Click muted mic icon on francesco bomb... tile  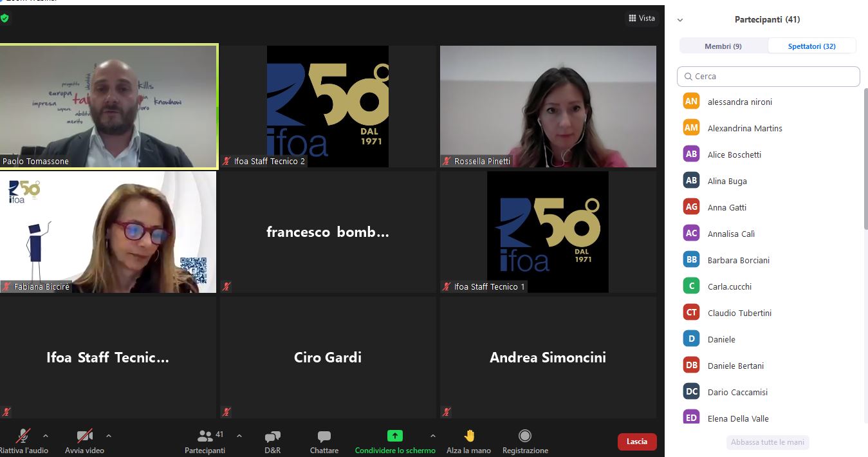(x=226, y=286)
